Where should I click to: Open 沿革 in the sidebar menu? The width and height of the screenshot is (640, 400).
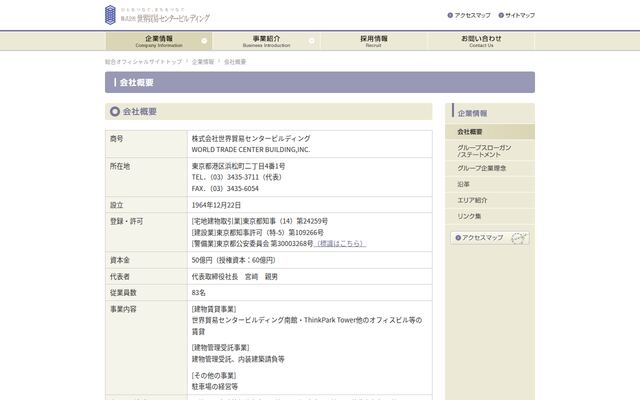[490, 184]
